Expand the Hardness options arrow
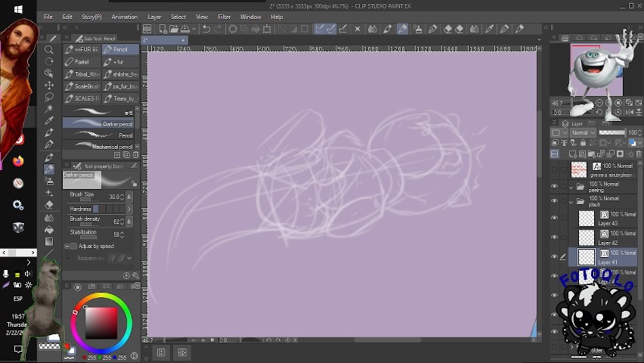 (x=128, y=209)
